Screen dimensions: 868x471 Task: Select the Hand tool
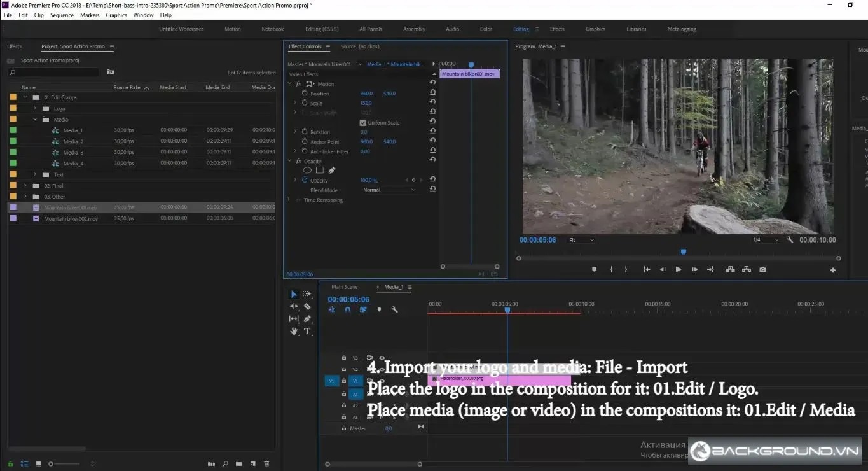[294, 331]
